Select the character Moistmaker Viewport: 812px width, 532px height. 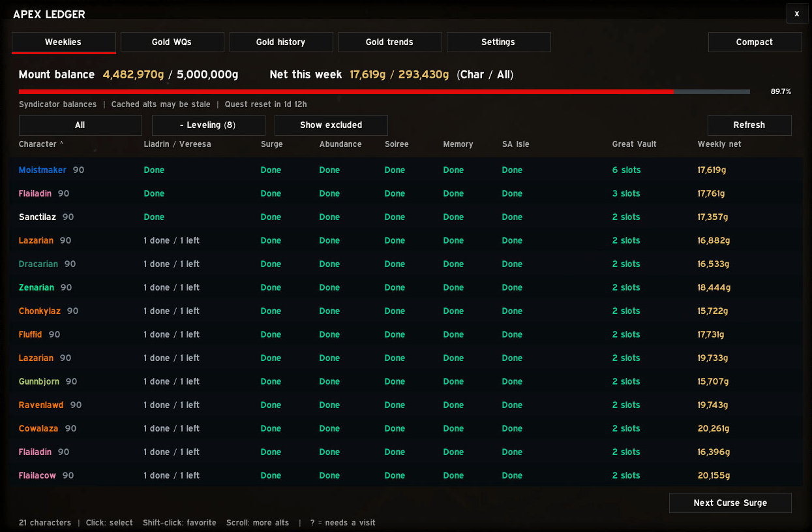click(x=406, y=170)
